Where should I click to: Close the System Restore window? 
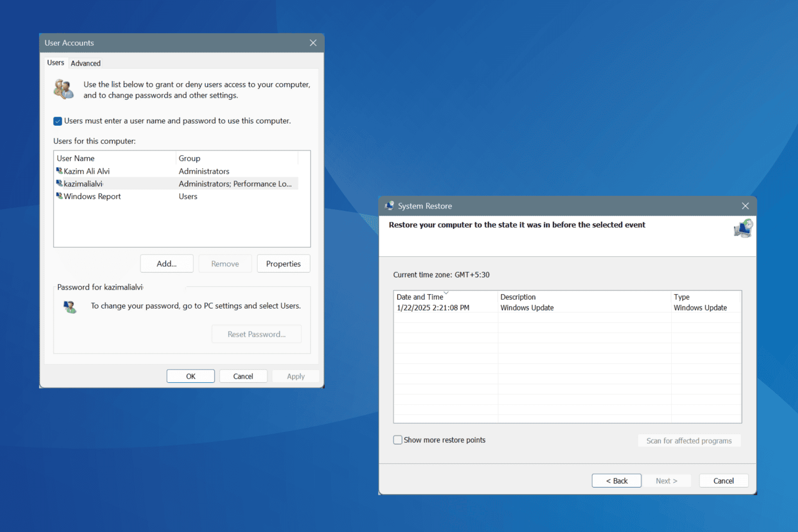pos(745,206)
